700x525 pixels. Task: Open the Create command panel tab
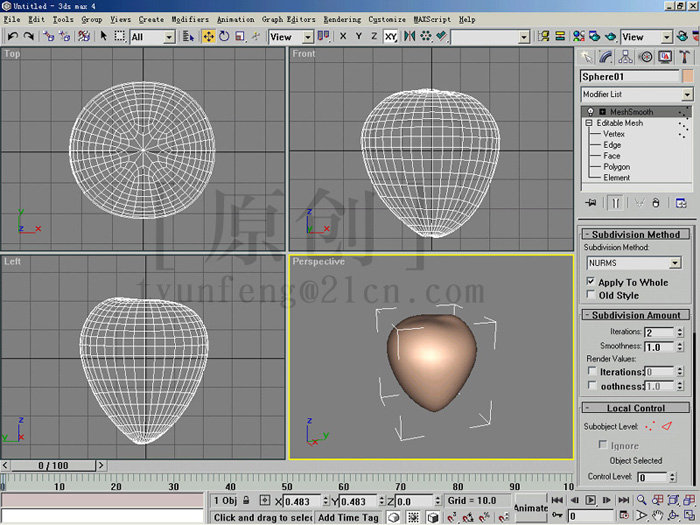click(x=586, y=57)
